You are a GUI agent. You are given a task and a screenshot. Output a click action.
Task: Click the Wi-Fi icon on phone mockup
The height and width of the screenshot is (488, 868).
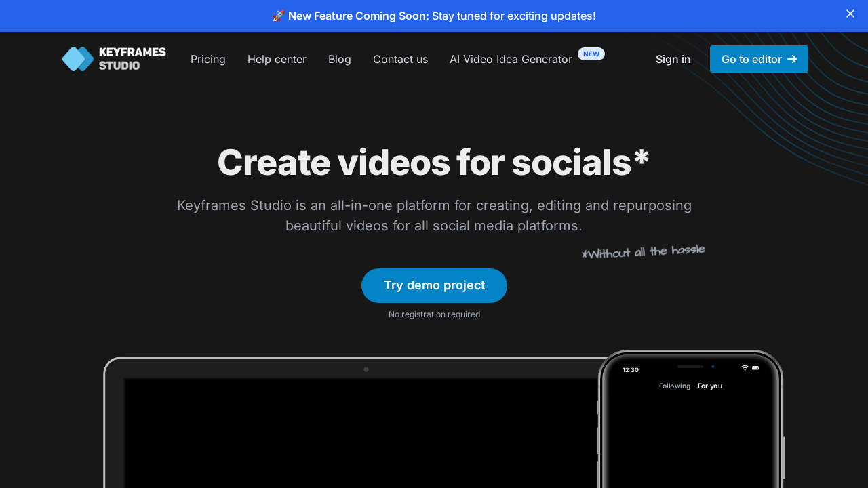(x=745, y=367)
